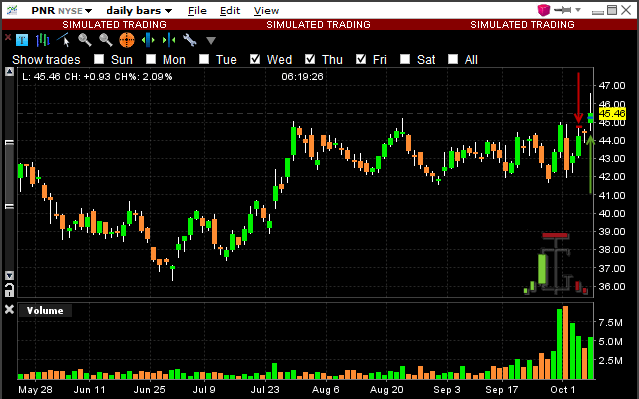The image size is (639, 399).
Task: Expand the toolbar overflow gray triangle
Action: [x=211, y=40]
